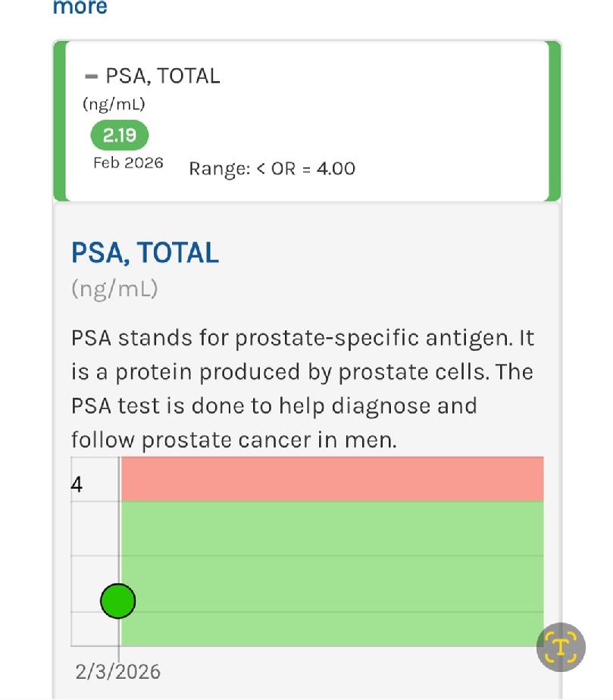Tap the Range: < OR = 4.00 text

pos(272,169)
